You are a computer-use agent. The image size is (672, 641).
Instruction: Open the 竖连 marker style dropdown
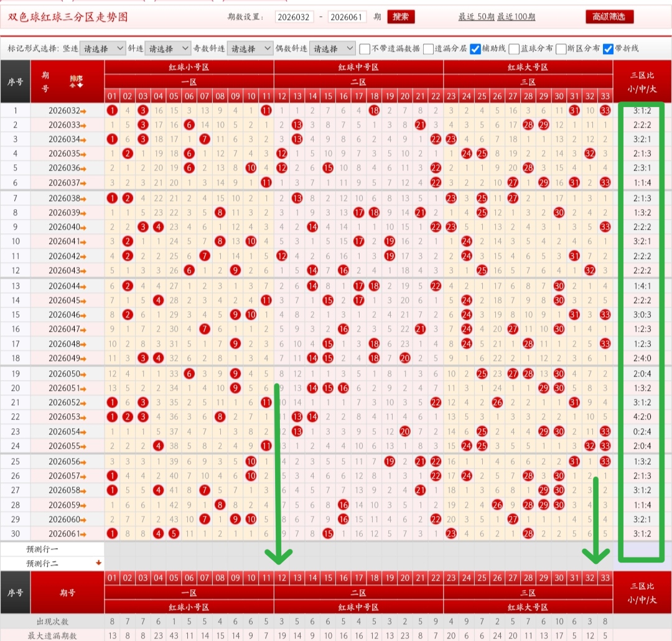(103, 49)
